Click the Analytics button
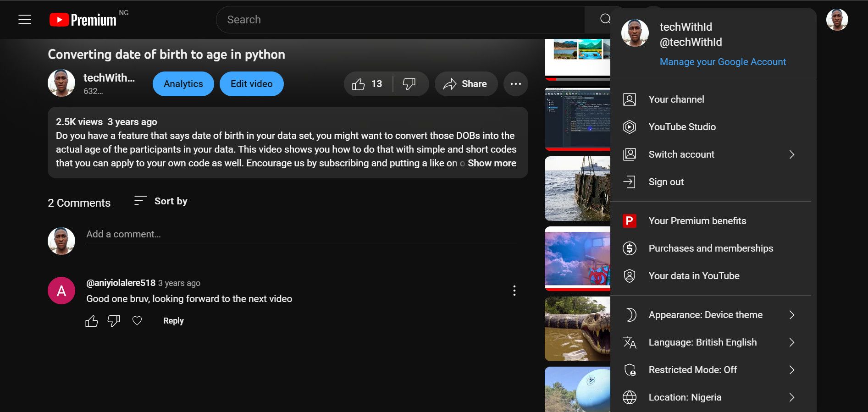 [183, 84]
